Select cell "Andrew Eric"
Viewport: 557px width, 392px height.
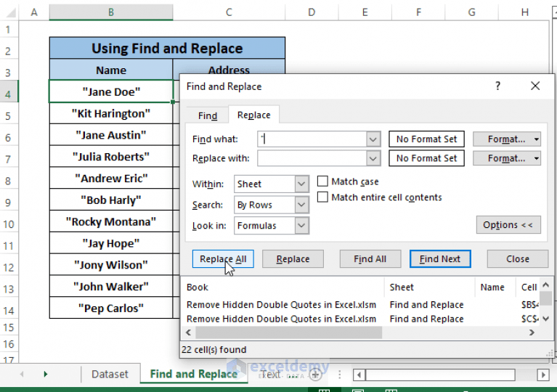coord(111,179)
